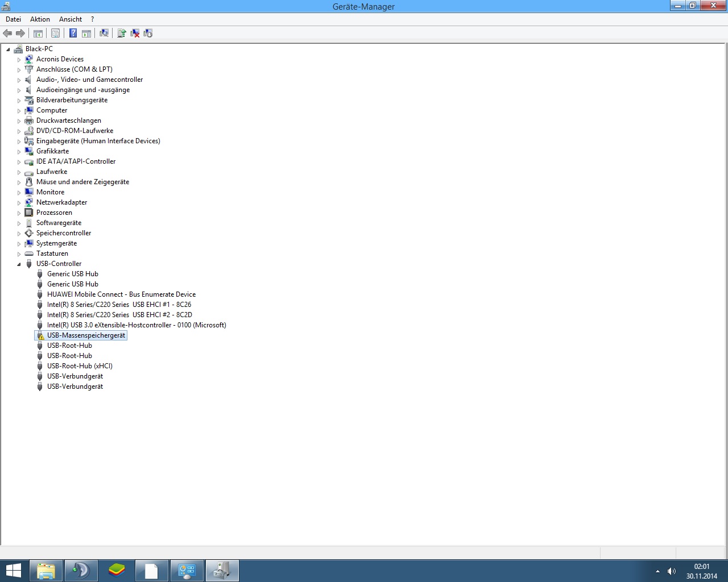Click the Tastaturen keyboard icon
Viewport: 728px width, 582px height.
pos(29,253)
